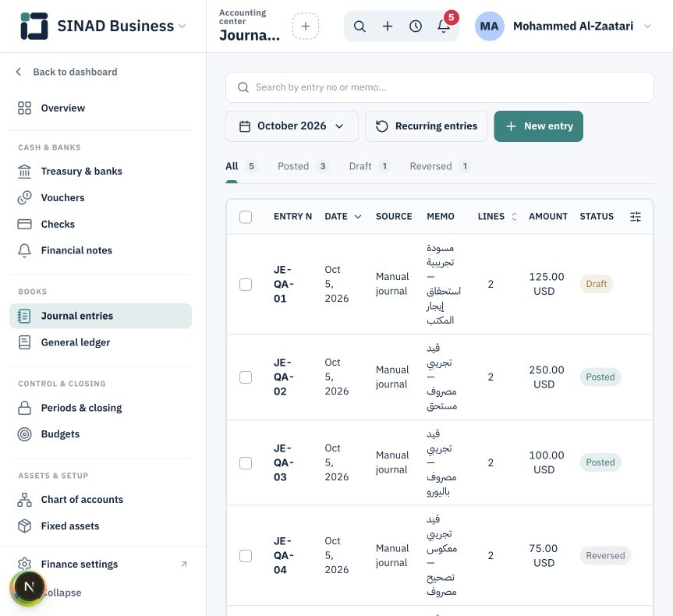Check the box for entry JE-QA-03

(246, 462)
